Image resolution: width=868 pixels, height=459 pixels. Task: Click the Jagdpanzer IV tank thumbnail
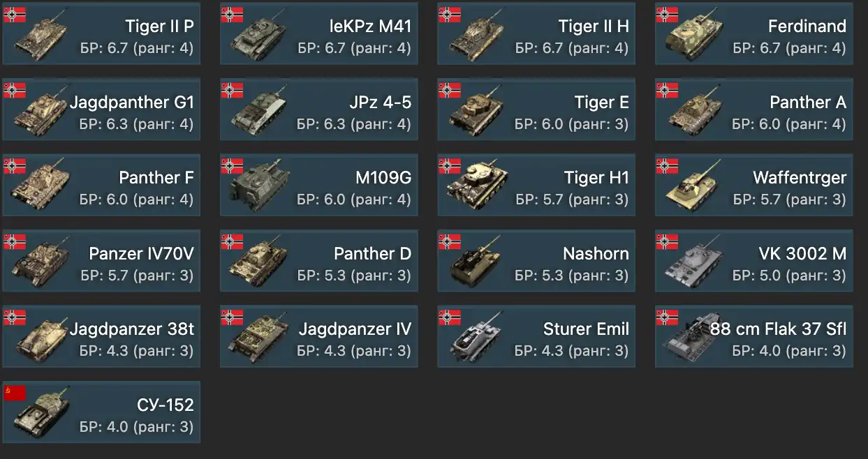point(260,338)
